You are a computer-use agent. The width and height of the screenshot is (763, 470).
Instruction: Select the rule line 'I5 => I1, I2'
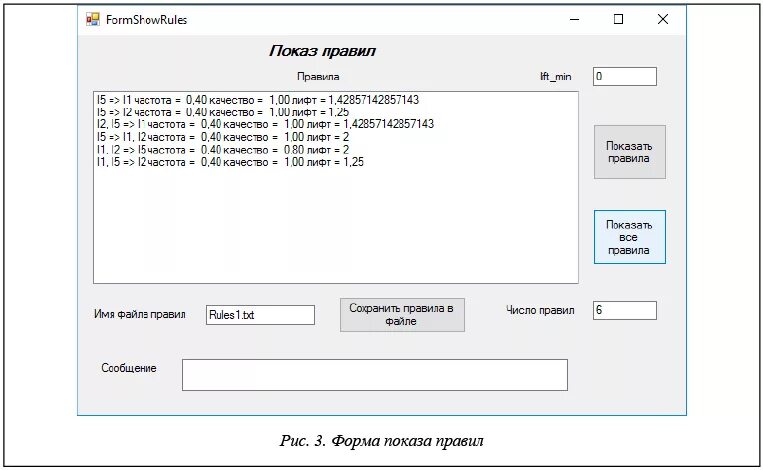point(223,137)
